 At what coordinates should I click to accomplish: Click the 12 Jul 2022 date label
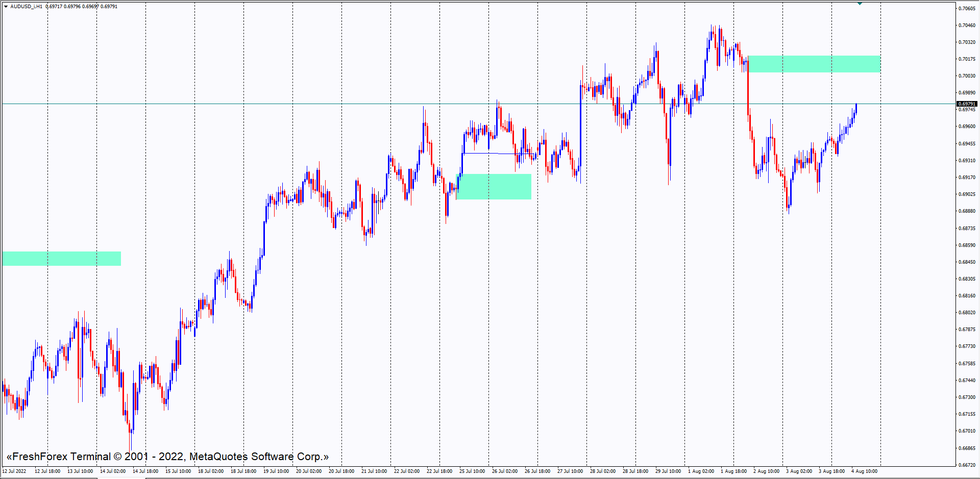14,471
